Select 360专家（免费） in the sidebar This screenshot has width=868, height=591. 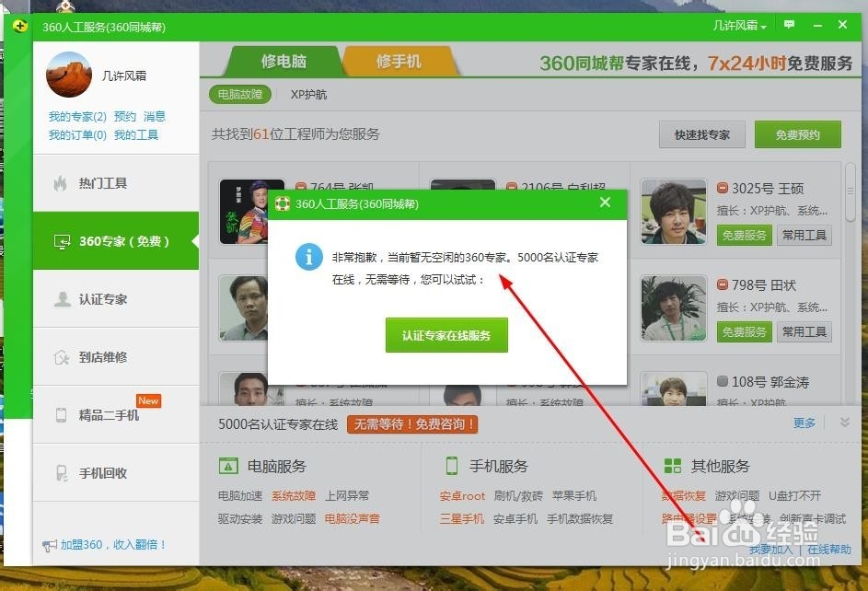point(116,240)
